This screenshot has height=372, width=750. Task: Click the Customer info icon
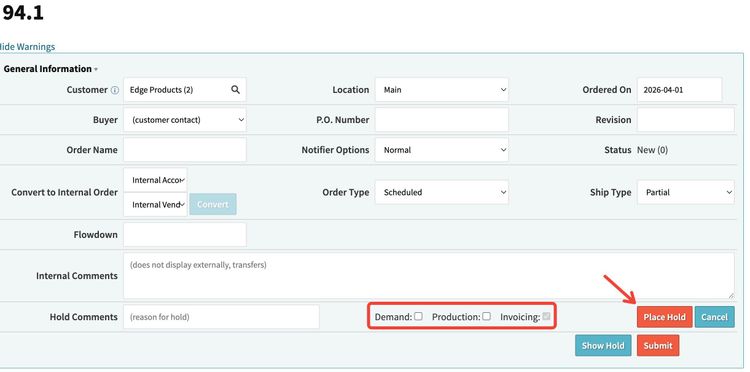click(115, 90)
